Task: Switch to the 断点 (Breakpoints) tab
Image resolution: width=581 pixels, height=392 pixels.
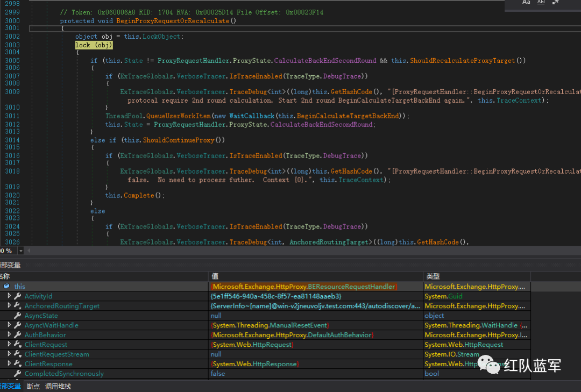Action: point(33,386)
